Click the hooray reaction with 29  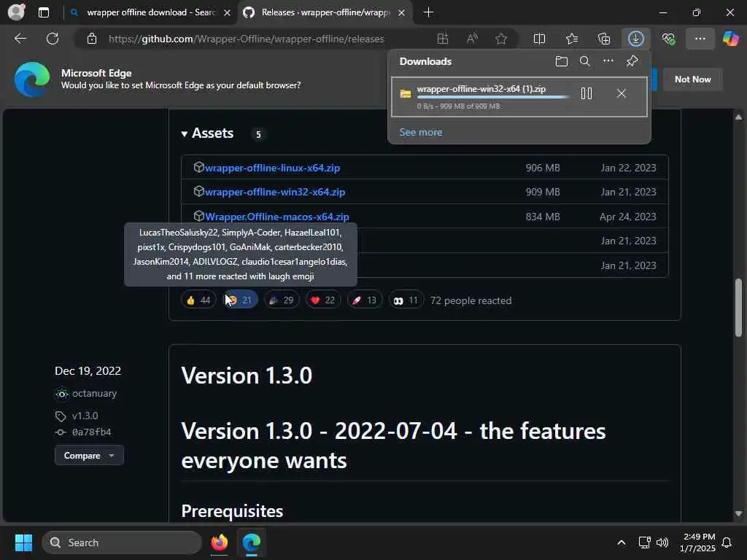282,300
